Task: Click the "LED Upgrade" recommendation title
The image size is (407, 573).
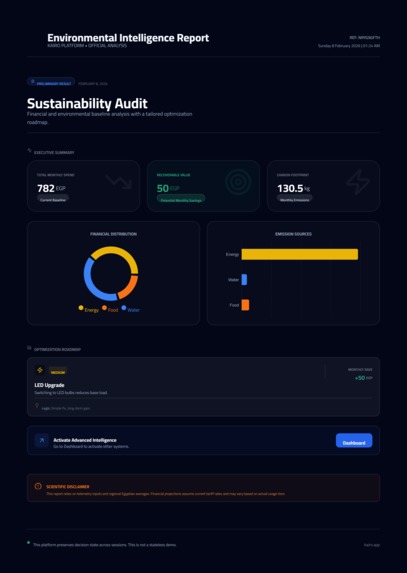Action: pos(49,385)
